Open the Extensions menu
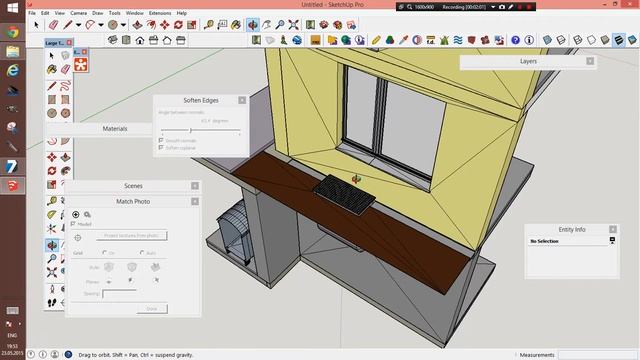640x360 pixels. click(x=160, y=13)
